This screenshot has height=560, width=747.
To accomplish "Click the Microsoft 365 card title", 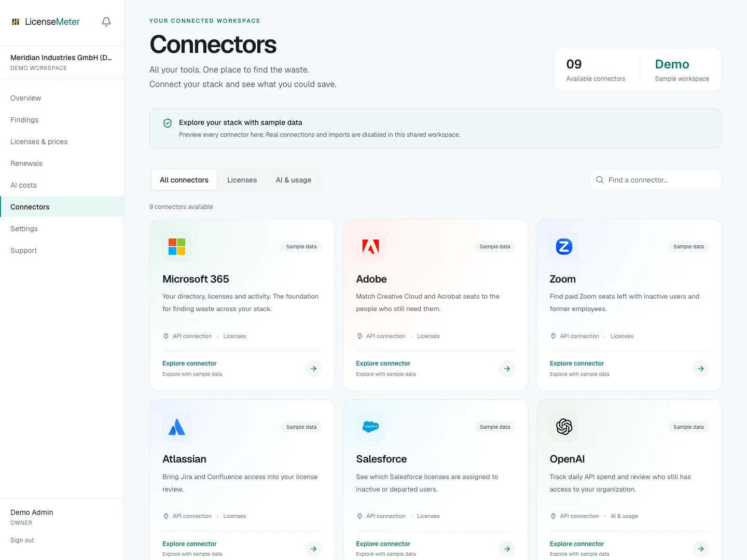I will click(196, 279).
